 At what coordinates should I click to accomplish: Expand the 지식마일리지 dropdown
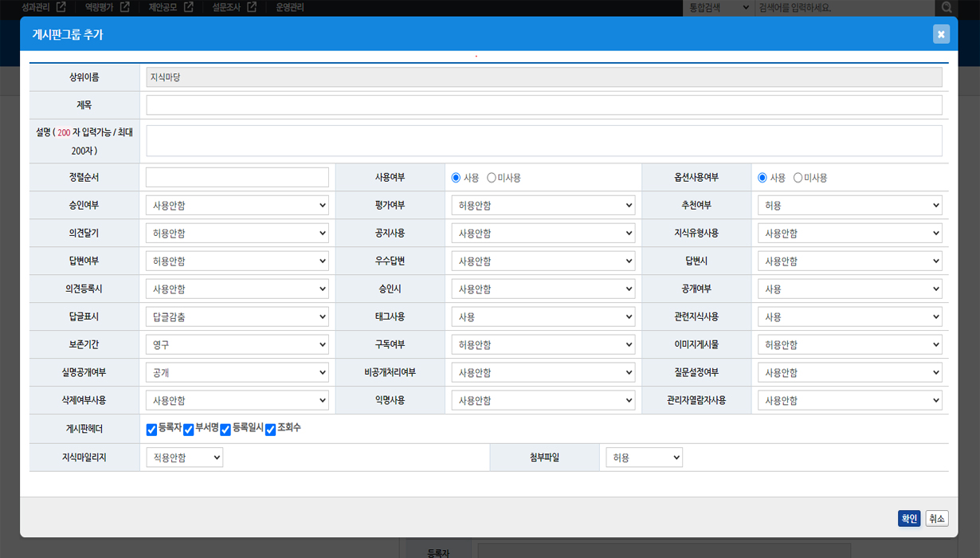pos(184,458)
